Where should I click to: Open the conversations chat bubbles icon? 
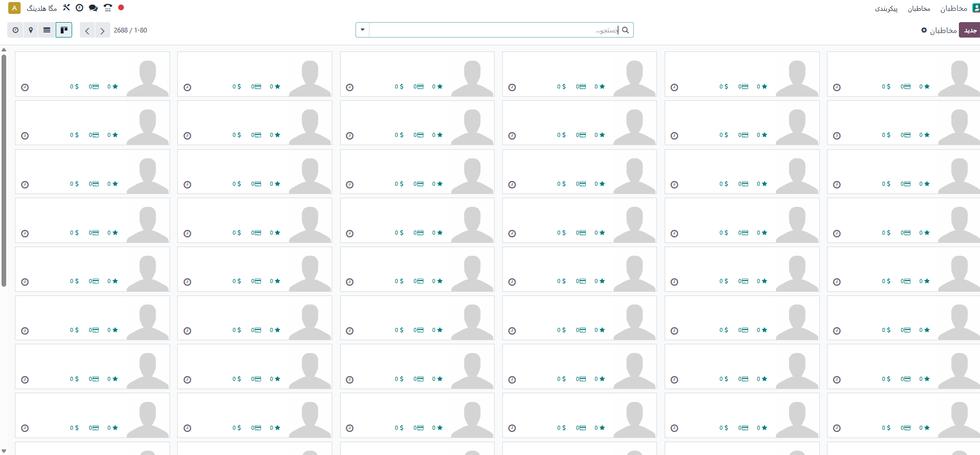coord(93,8)
